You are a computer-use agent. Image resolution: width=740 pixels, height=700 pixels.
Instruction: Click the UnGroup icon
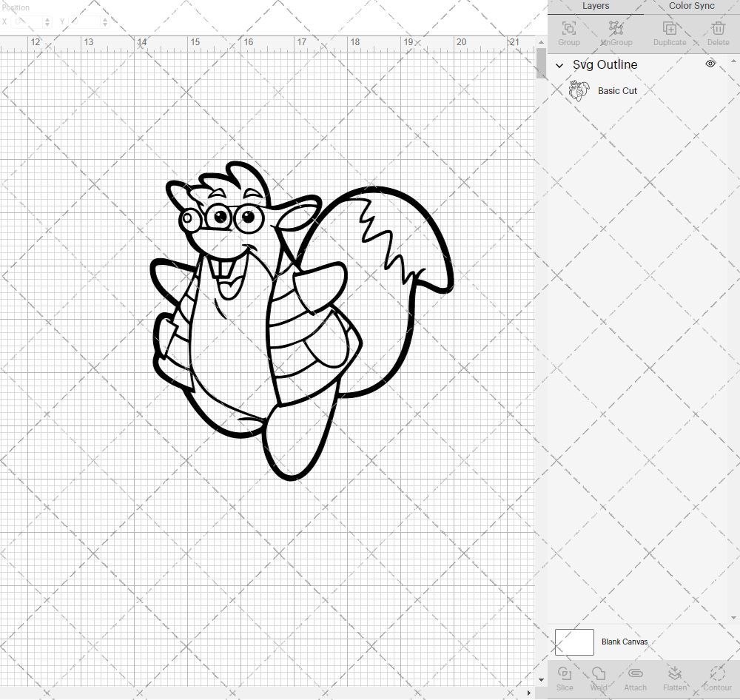click(x=616, y=28)
